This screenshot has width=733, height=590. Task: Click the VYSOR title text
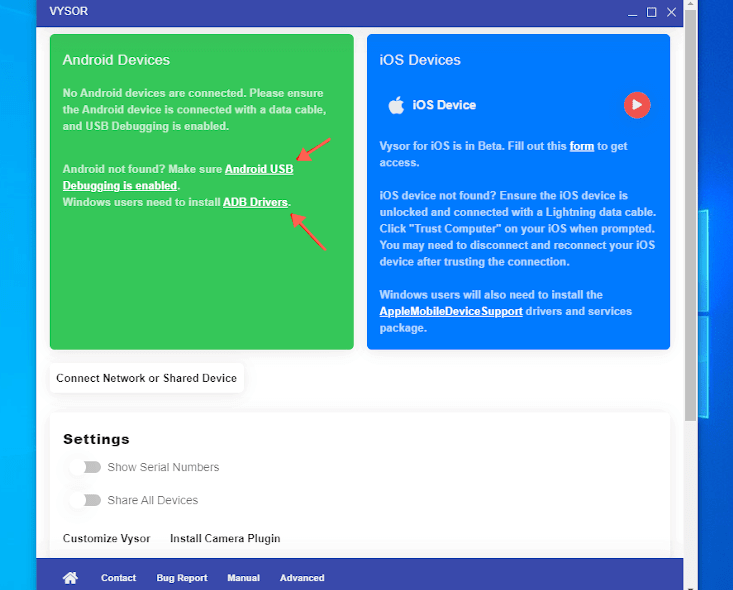(69, 11)
